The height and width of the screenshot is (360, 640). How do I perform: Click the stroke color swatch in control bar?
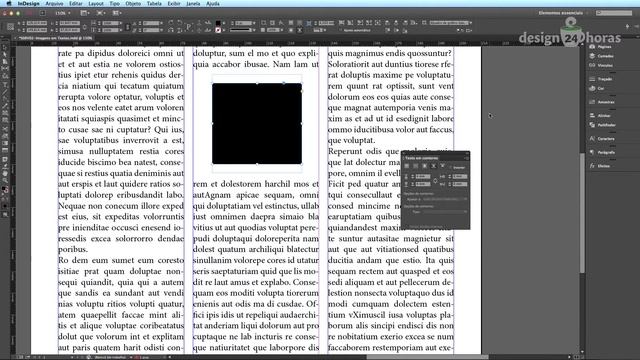[x=218, y=30]
